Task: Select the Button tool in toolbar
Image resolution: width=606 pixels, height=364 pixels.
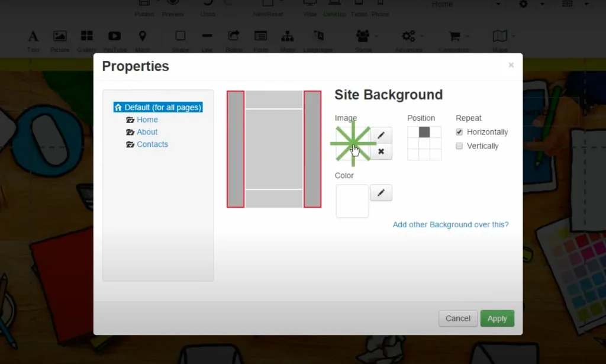Action: (x=234, y=41)
